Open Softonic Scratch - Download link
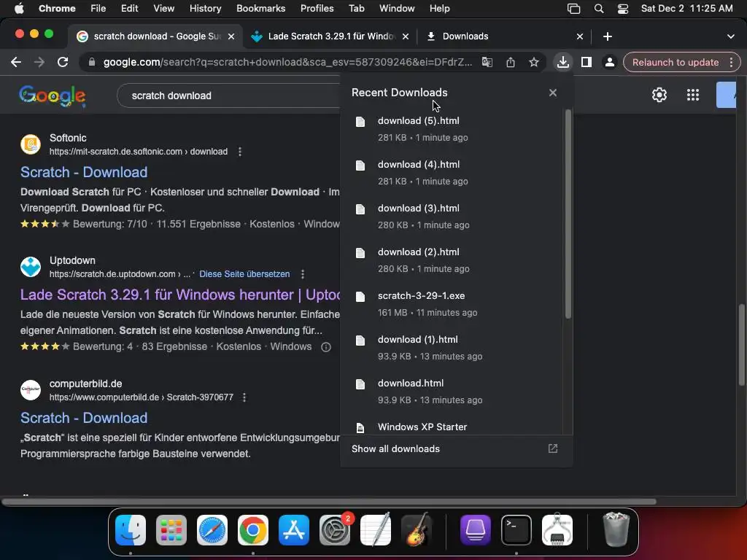The width and height of the screenshot is (747, 560). [x=84, y=172]
